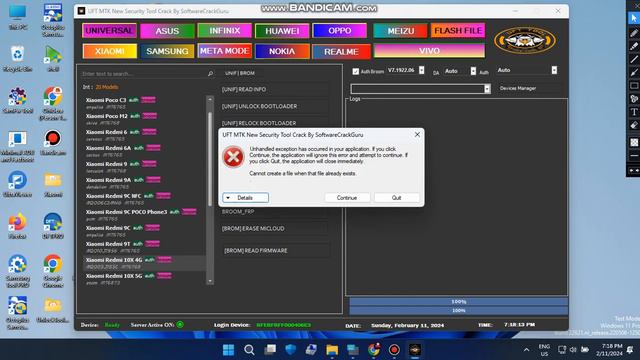Click [BROM] ERASE MICLOUD
640x360 pixels.
[x=274, y=229]
